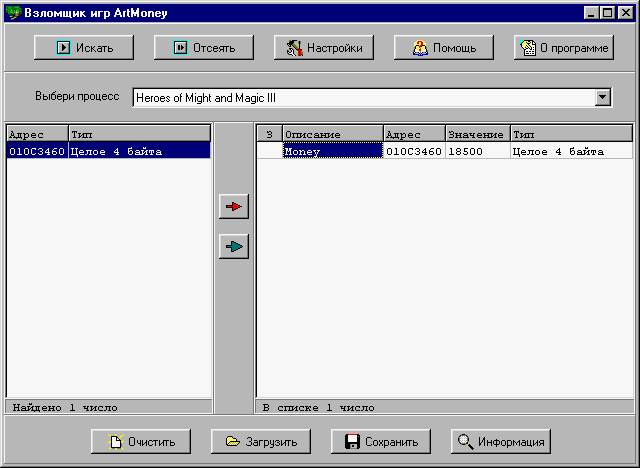Click the Искать (Search) button
640x468 pixels.
(84, 47)
